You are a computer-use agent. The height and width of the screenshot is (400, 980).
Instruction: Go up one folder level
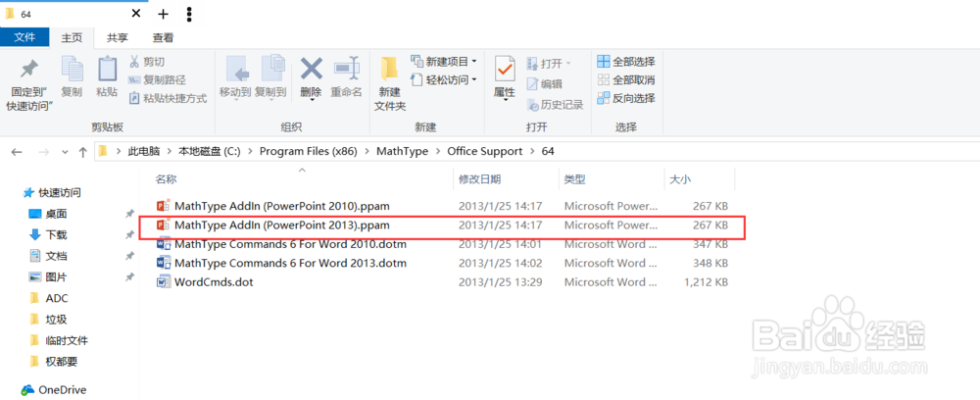pos(83,151)
